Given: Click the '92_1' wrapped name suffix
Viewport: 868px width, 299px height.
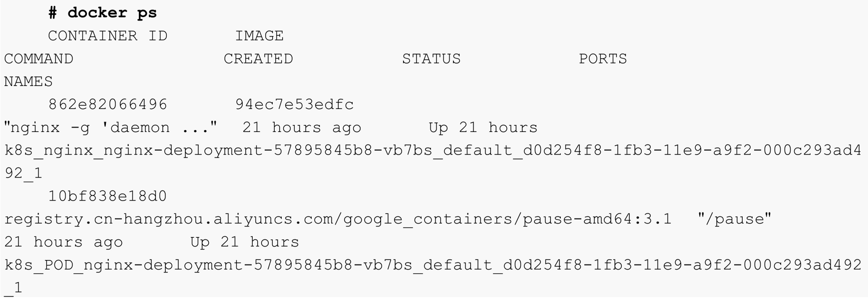Looking at the screenshot, I should pos(23,173).
